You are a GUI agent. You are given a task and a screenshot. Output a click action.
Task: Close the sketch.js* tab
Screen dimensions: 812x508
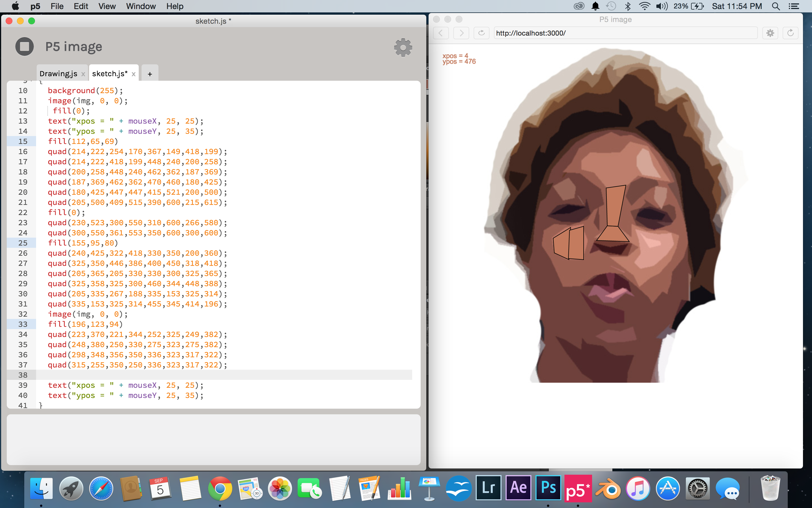(x=134, y=74)
